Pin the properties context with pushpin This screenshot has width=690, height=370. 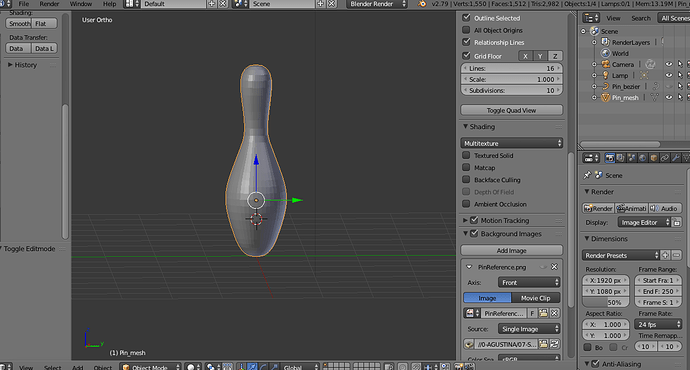(x=587, y=175)
